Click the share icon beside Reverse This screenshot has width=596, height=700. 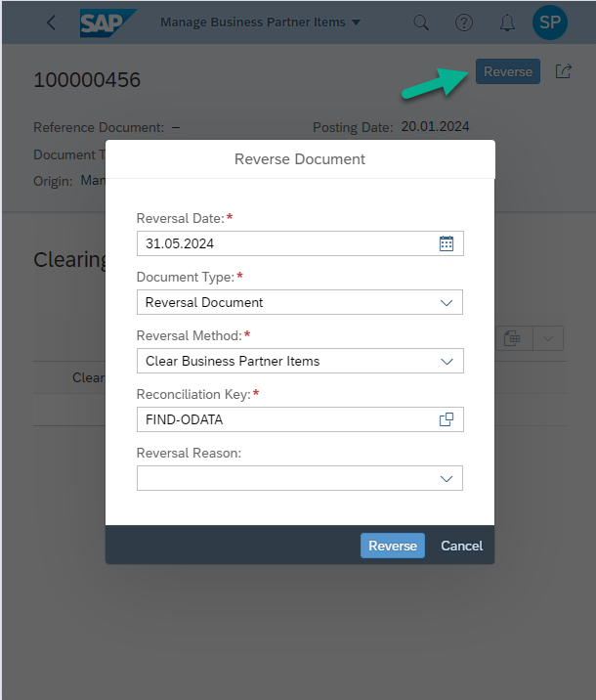point(563,71)
